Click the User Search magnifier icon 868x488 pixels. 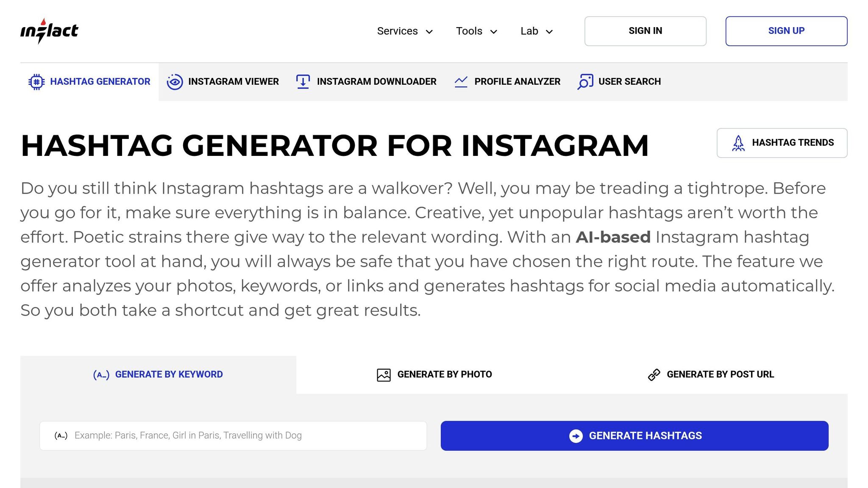[585, 82]
